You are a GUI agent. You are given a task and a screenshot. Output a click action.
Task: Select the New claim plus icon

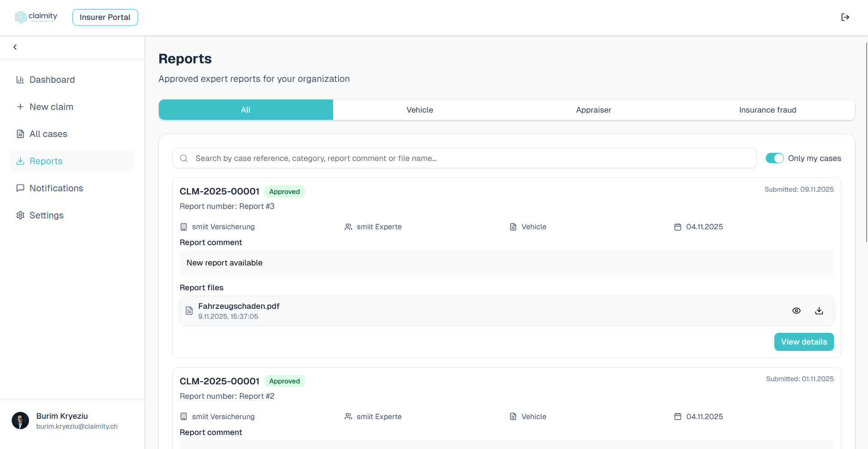[20, 107]
